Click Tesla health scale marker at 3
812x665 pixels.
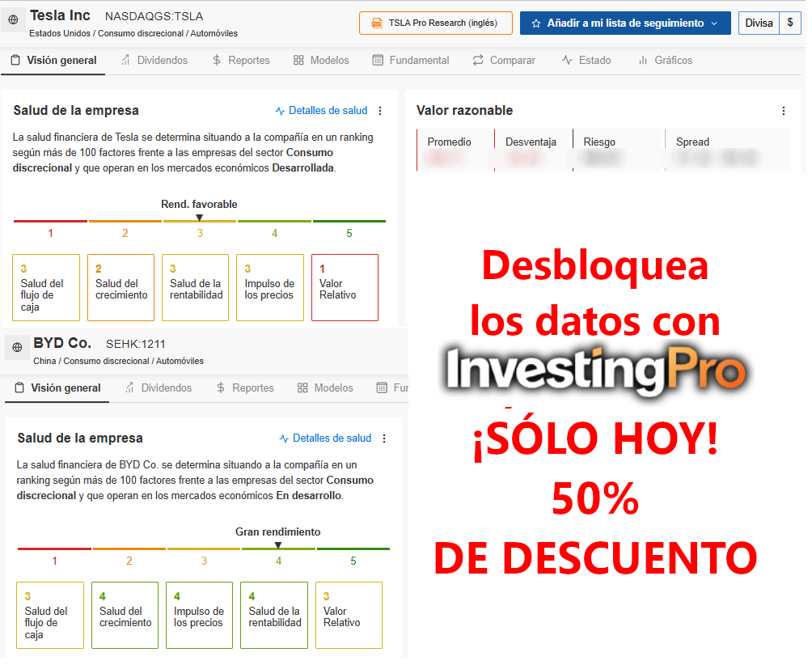[x=201, y=219]
